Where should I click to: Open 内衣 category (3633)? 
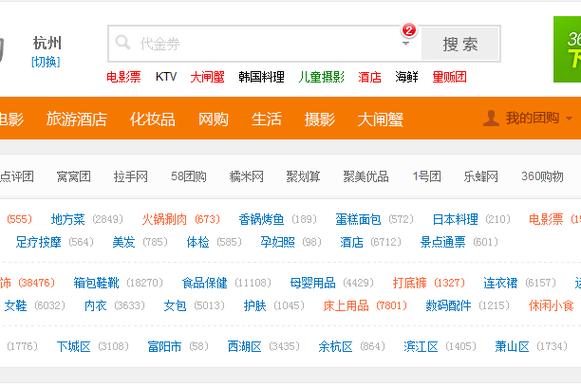(96, 306)
